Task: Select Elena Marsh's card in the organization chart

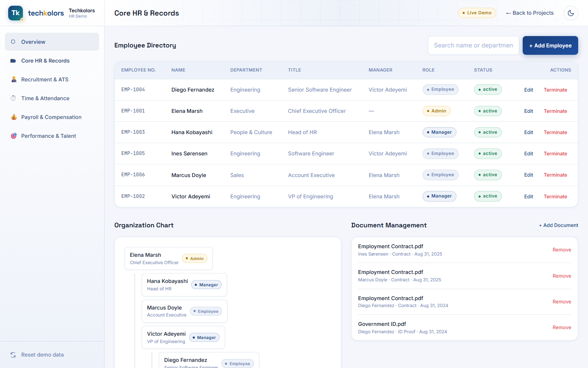Action: click(169, 258)
